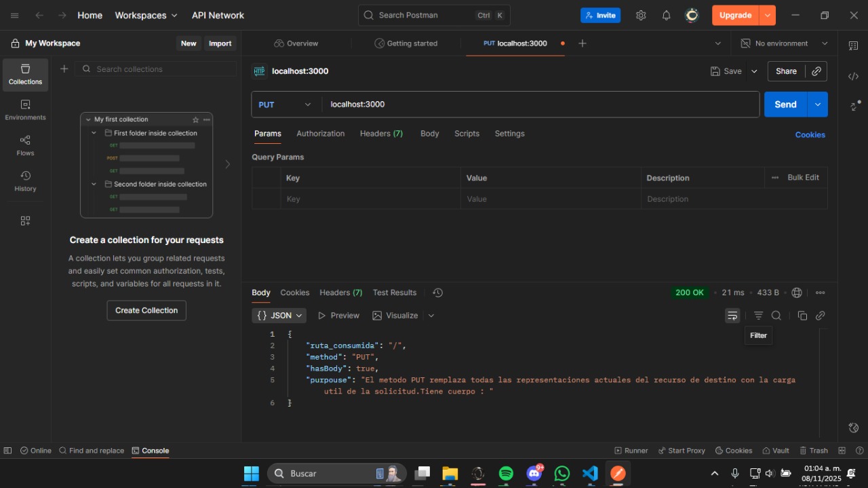Switch to the Headers (7) request tab
Image resolution: width=868 pixels, height=488 pixels.
click(x=381, y=134)
